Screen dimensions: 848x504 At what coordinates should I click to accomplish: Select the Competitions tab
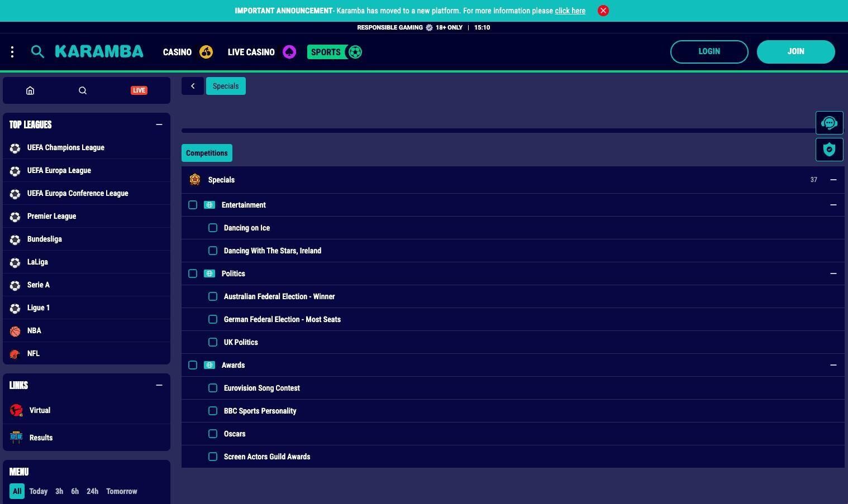[x=207, y=153]
